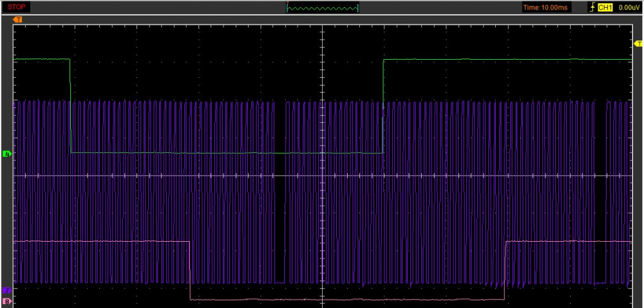Click the green trace falling edge

tap(70, 106)
